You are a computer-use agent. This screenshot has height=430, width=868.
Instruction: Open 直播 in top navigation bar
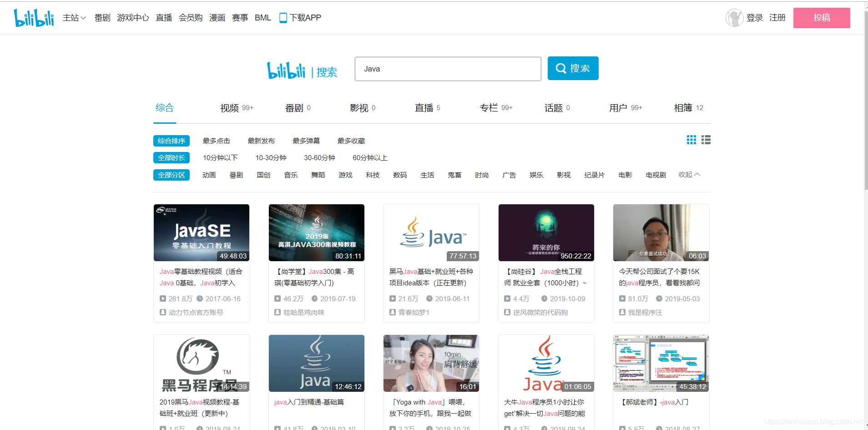164,18
